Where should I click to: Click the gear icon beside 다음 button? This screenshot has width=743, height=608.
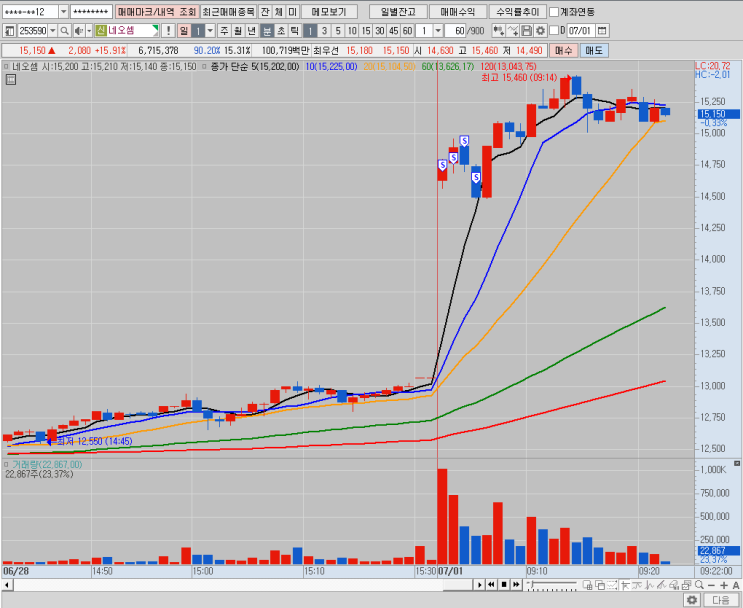pos(692,600)
